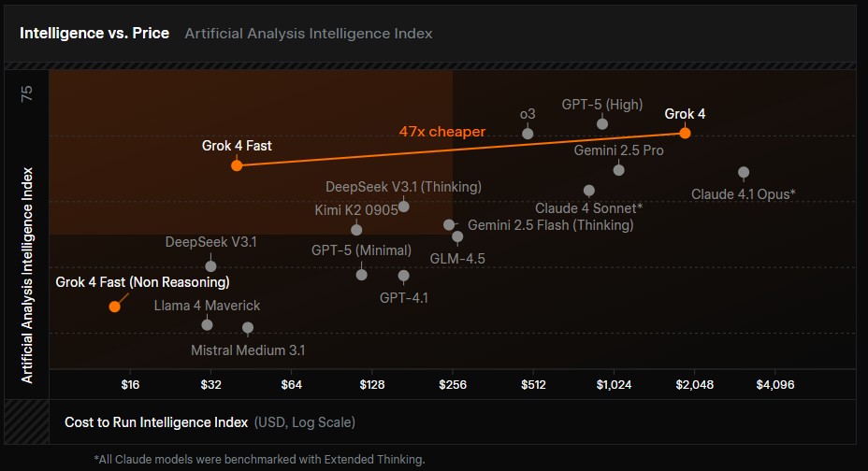Click the "47x cheaper" annotation text
The width and height of the screenshot is (868, 471).
click(441, 132)
